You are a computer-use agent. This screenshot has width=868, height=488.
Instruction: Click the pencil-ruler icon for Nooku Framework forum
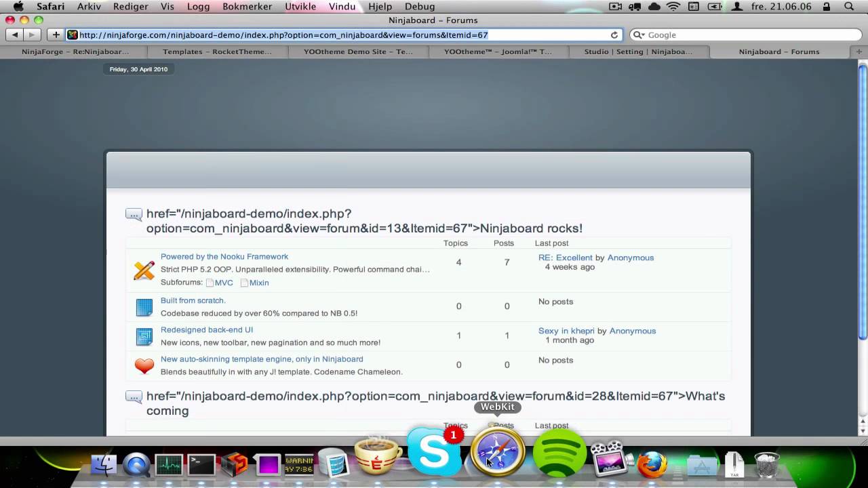(x=144, y=270)
